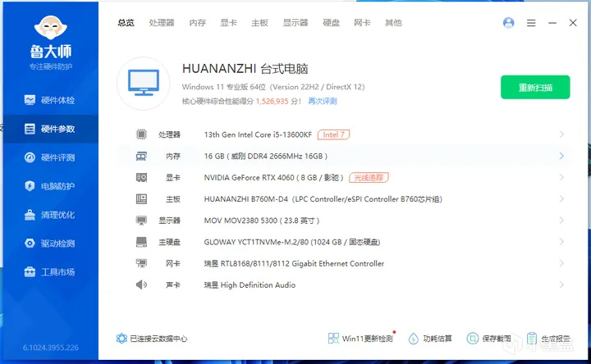Minimize the 鲁大师 window

click(552, 23)
